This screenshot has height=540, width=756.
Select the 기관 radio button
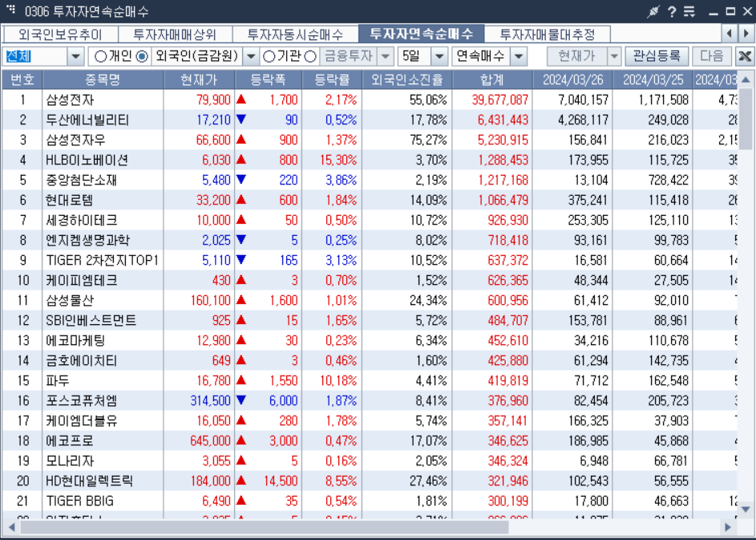click(x=269, y=56)
